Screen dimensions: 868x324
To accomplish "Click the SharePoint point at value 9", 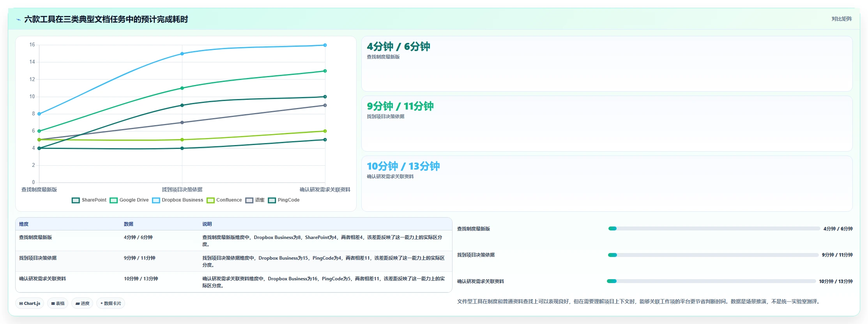I will (x=182, y=105).
